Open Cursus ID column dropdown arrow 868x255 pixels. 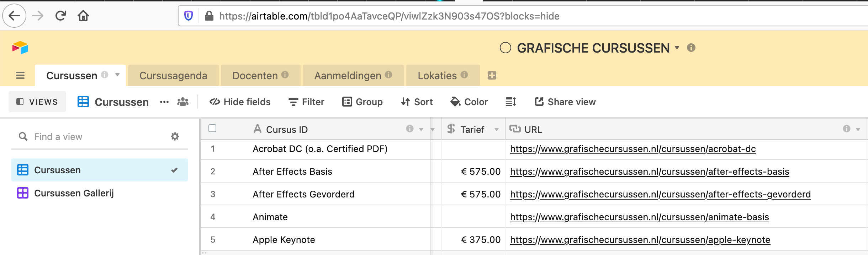coord(421,129)
